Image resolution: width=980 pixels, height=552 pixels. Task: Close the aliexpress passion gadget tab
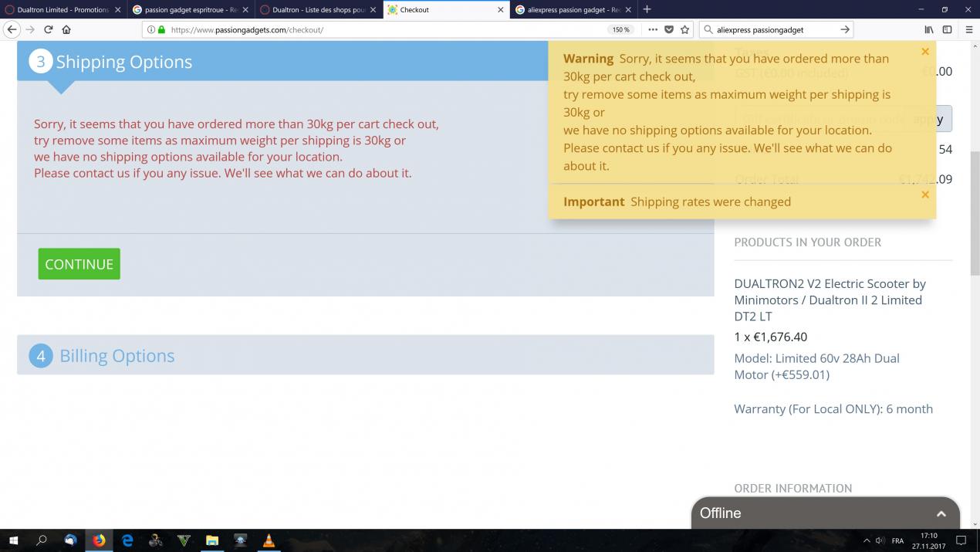tap(628, 10)
